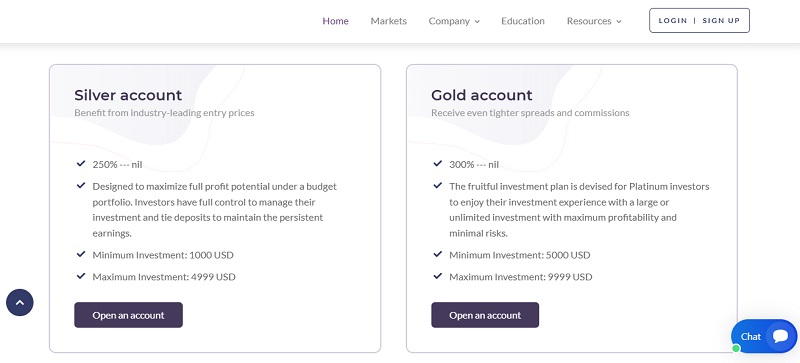Click checkmark beside Maximum Investment: 4999 USD

[x=81, y=276]
